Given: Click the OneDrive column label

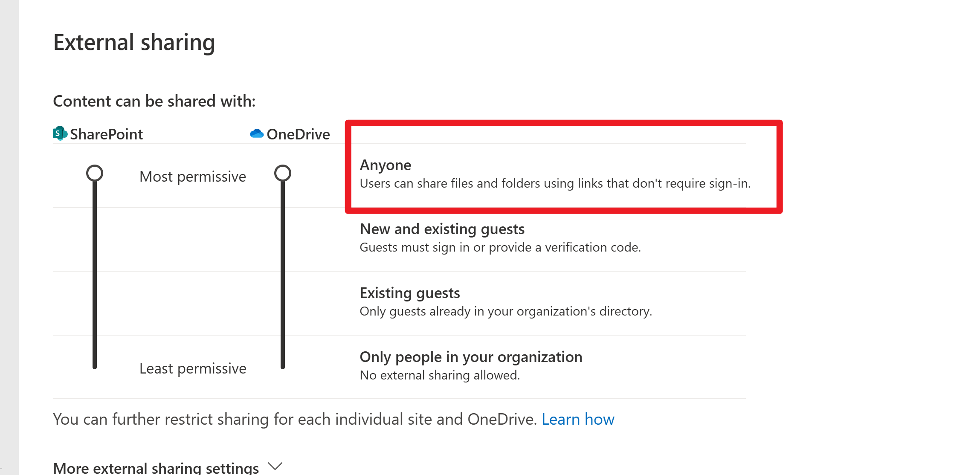Looking at the screenshot, I should [x=298, y=134].
